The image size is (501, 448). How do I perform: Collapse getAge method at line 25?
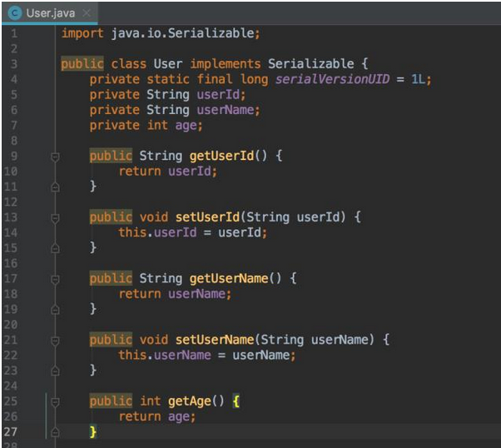coord(55,402)
